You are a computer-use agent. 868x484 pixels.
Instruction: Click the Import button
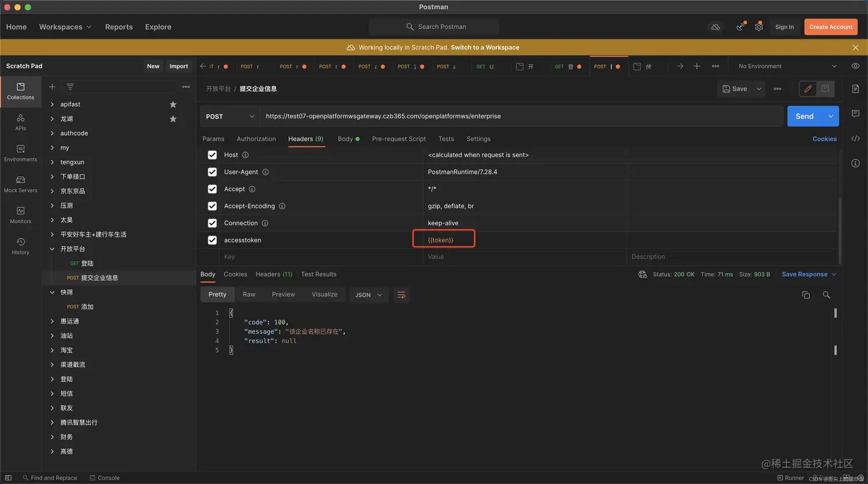[x=179, y=66]
